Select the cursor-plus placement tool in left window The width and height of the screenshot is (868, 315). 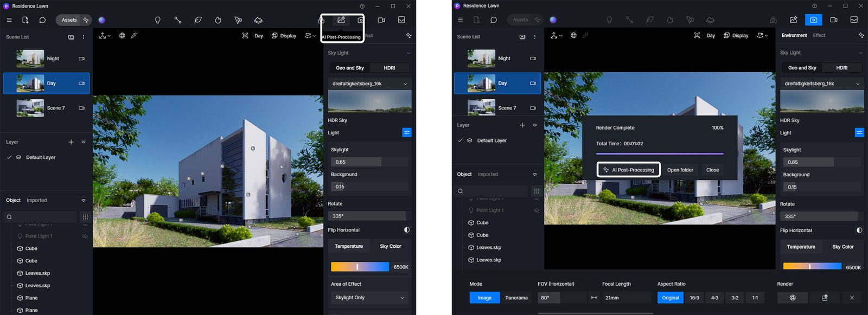[x=238, y=20]
